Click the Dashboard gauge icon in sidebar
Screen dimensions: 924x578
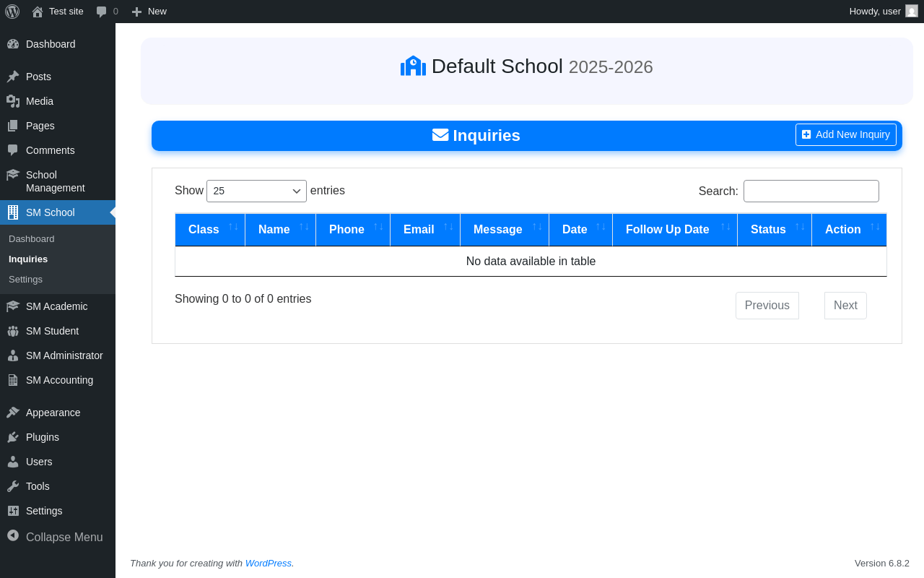point(13,44)
